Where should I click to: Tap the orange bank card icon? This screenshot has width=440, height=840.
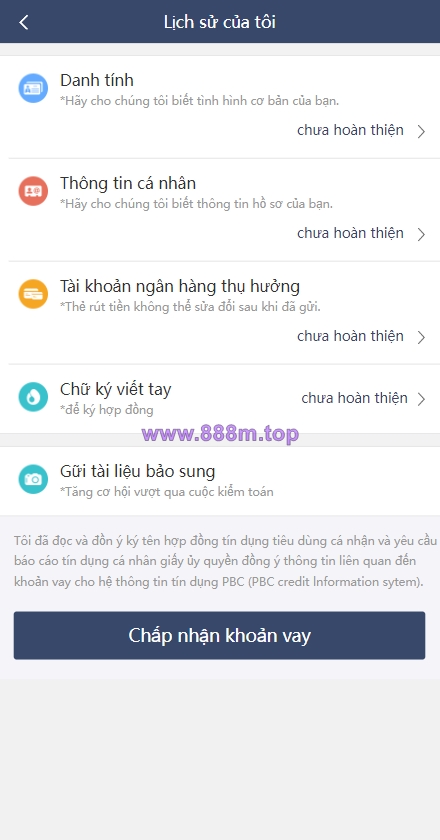pyautogui.click(x=33, y=294)
